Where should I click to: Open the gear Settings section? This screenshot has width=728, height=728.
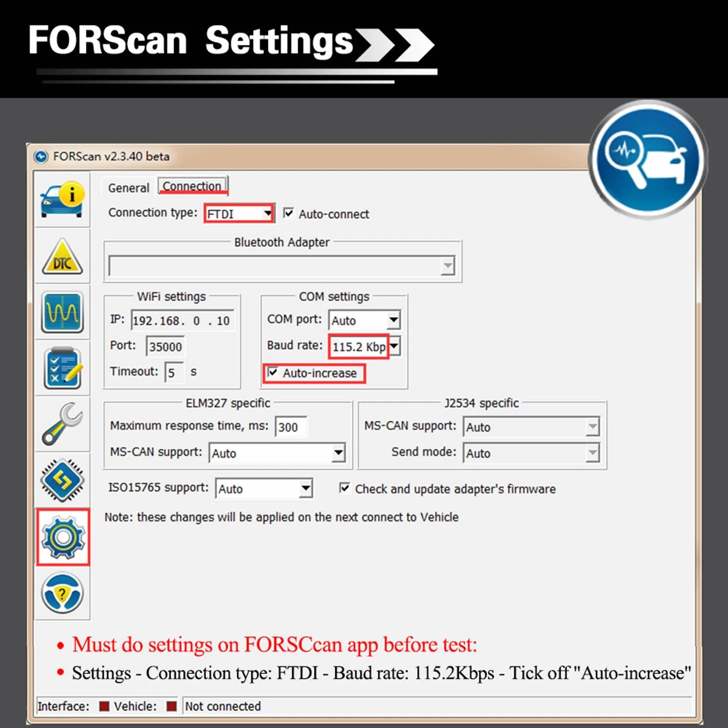(63, 537)
